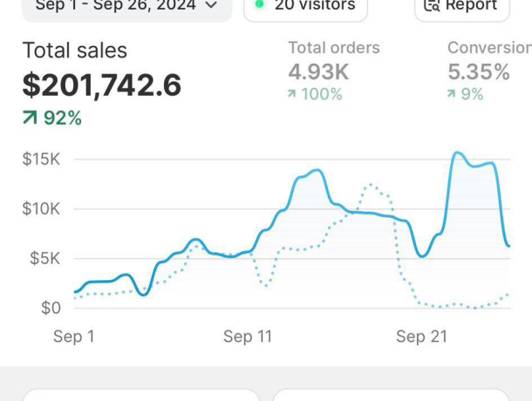Click the Sep 21 axis label
The height and width of the screenshot is (401, 532).
(x=421, y=336)
